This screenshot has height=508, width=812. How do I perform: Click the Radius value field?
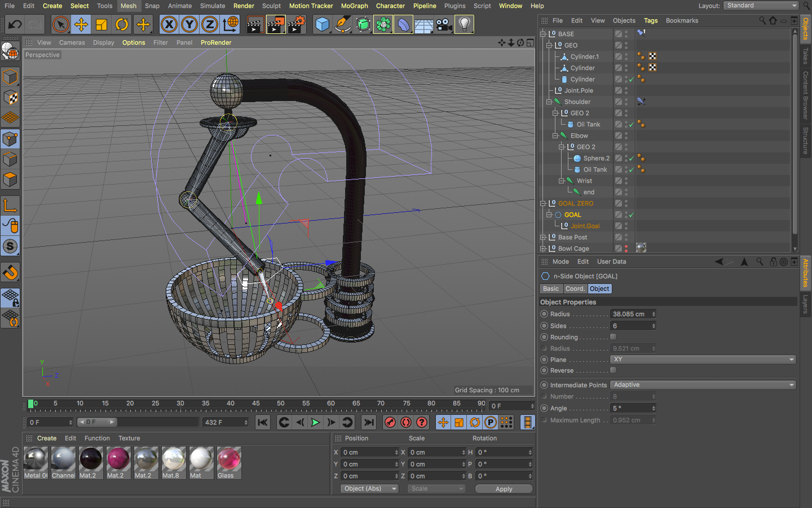coord(630,314)
